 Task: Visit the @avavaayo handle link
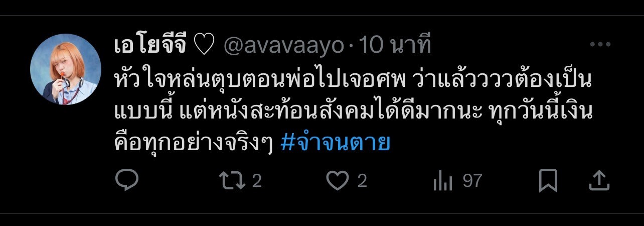[x=283, y=46]
